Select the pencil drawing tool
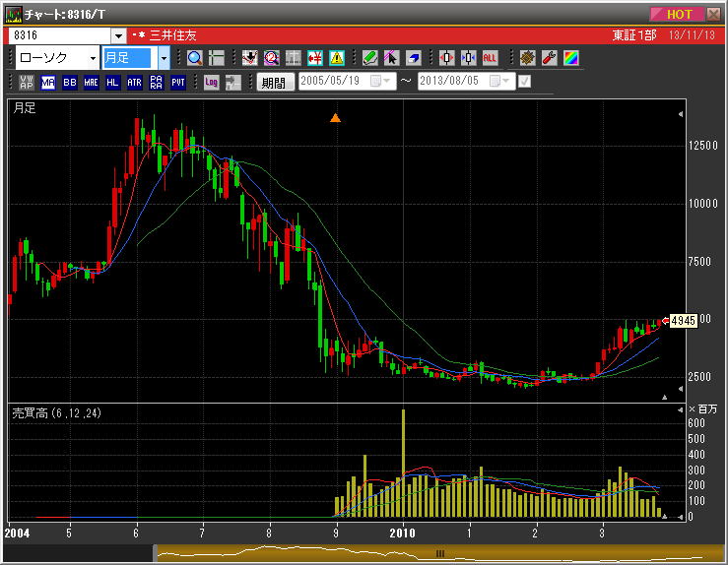Viewport: 728px width, 565px height. [370, 58]
